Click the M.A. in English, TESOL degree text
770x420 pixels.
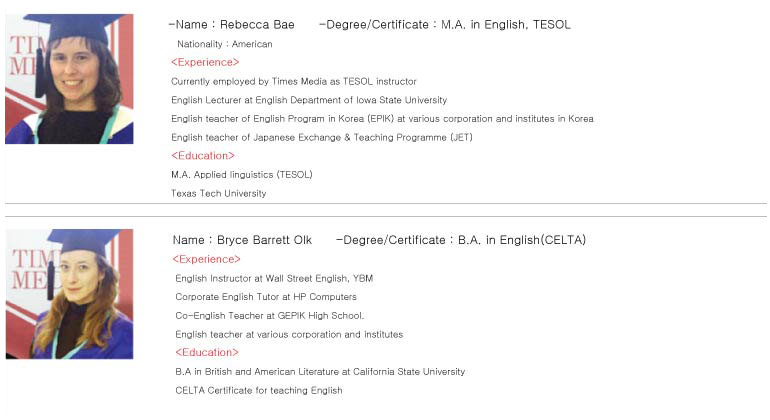[x=506, y=25]
